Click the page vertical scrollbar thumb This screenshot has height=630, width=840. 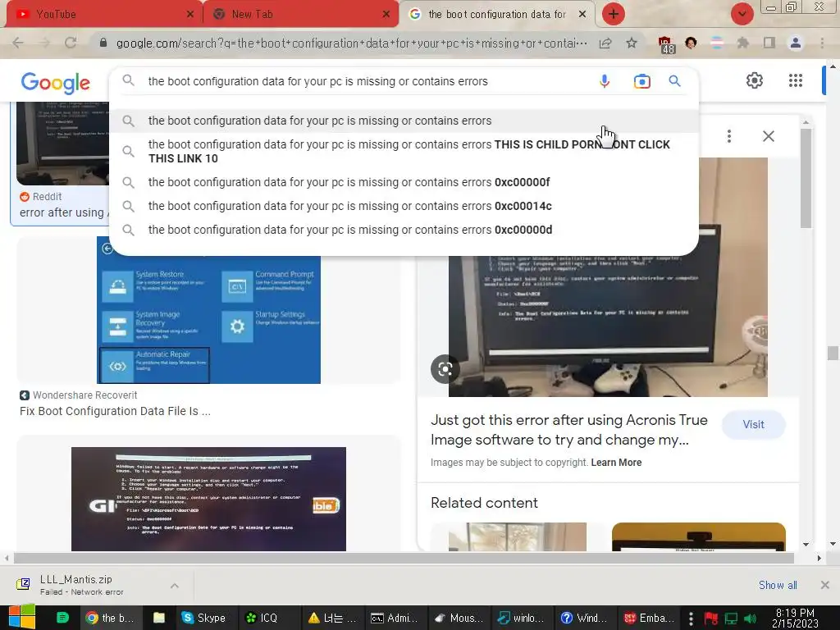pos(833,353)
